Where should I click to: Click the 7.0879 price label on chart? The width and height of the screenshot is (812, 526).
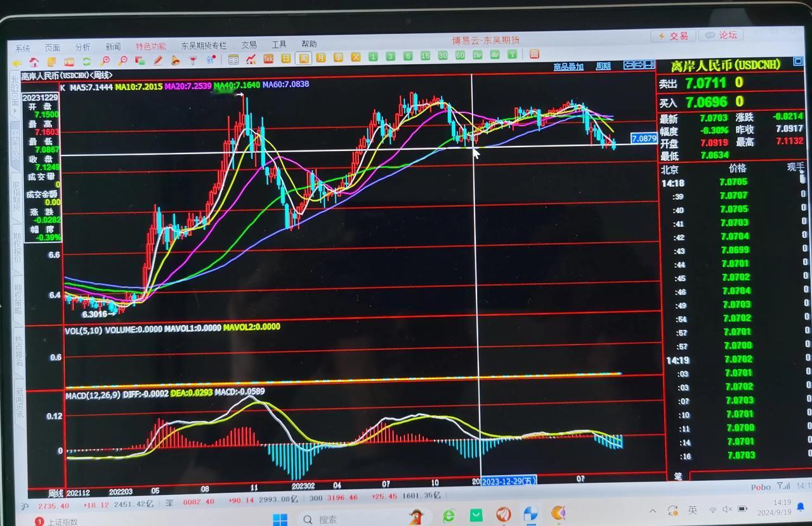644,138
